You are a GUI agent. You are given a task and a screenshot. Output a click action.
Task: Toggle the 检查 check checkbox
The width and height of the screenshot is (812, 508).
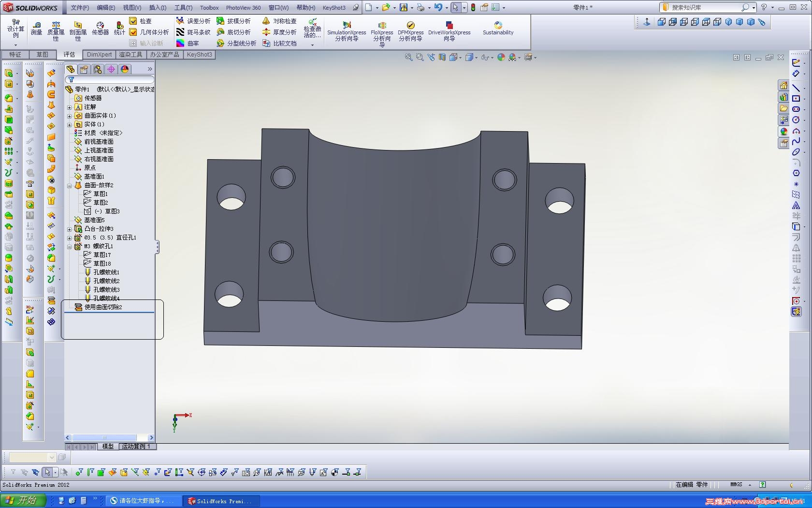click(133, 21)
